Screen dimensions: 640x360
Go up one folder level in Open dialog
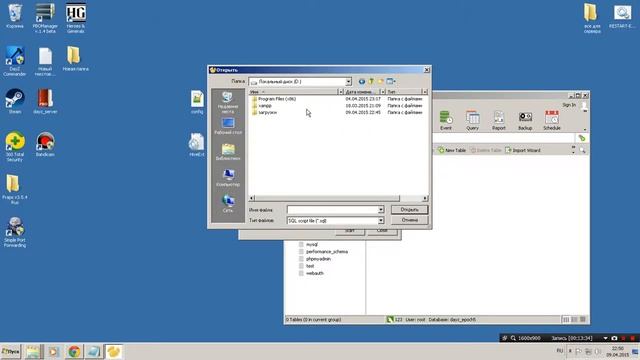tap(371, 82)
